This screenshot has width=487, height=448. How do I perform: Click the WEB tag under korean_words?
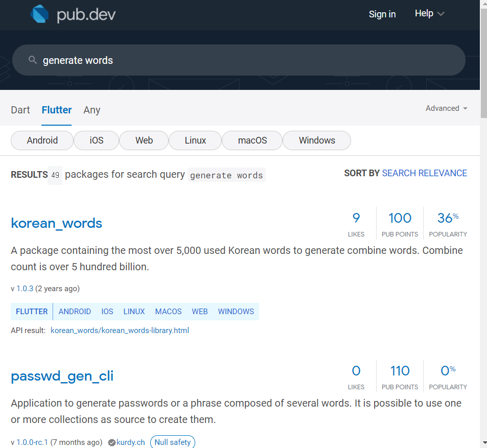[200, 312]
